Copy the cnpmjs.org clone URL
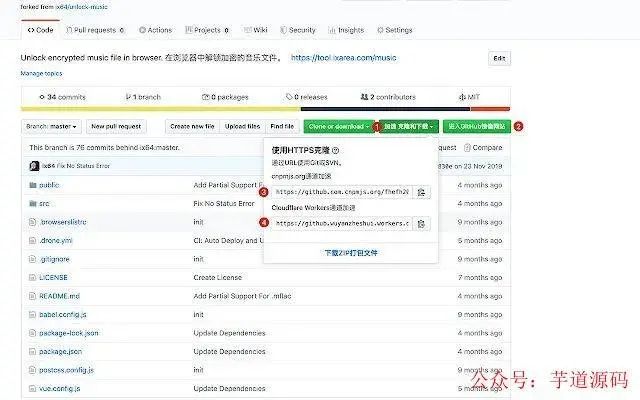This screenshot has width=640, height=400. pos(421,192)
